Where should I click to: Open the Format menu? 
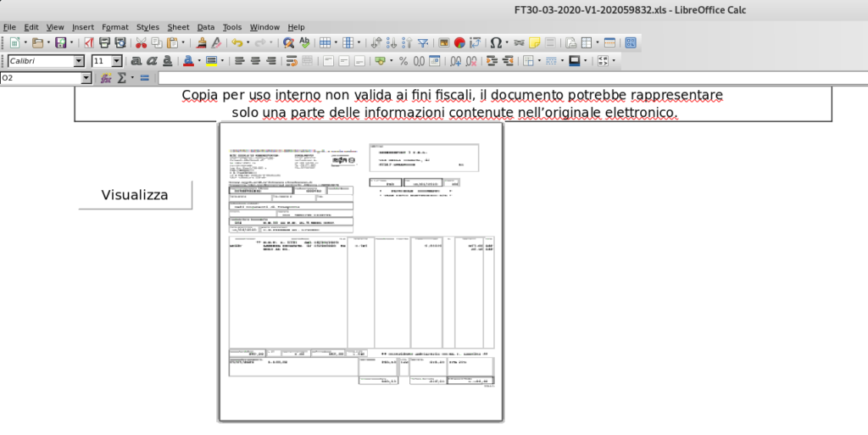tap(115, 27)
